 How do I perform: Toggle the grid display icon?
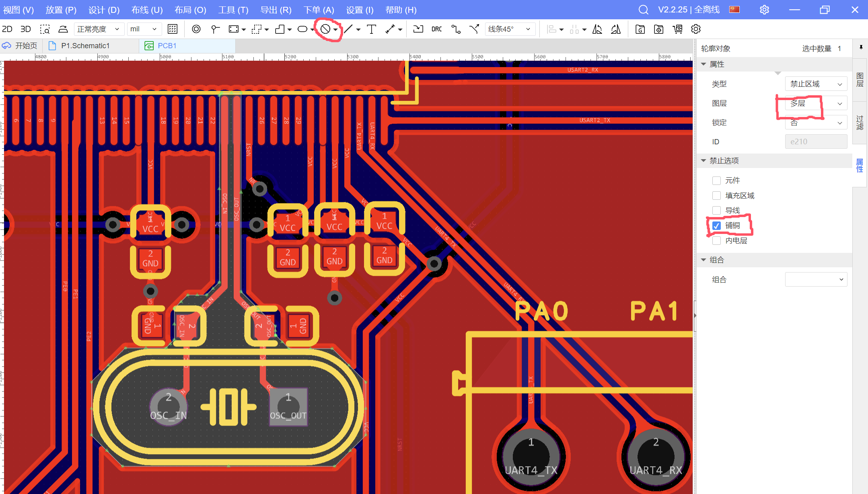click(x=173, y=29)
